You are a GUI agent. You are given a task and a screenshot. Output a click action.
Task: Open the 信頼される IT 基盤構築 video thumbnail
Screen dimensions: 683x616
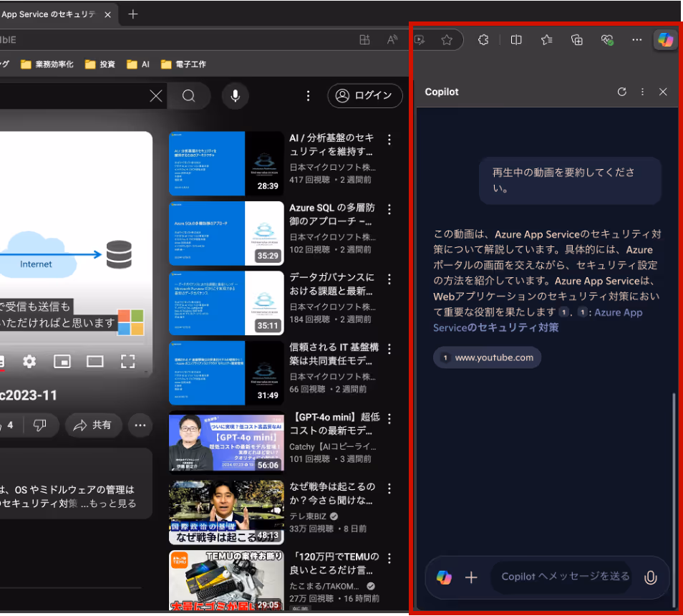[226, 373]
